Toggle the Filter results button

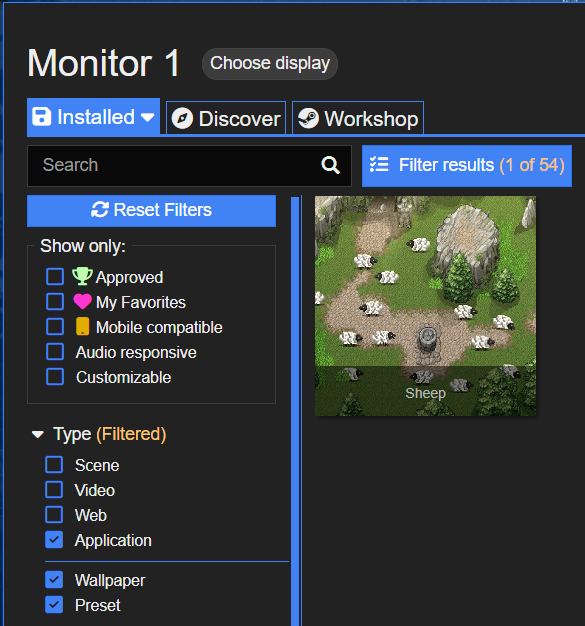pyautogui.click(x=467, y=166)
